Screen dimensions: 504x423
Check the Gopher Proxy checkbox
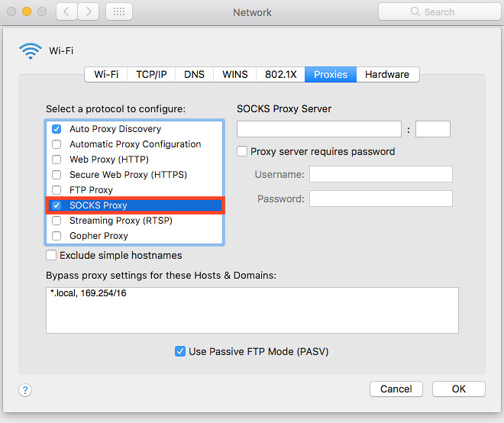coord(57,236)
